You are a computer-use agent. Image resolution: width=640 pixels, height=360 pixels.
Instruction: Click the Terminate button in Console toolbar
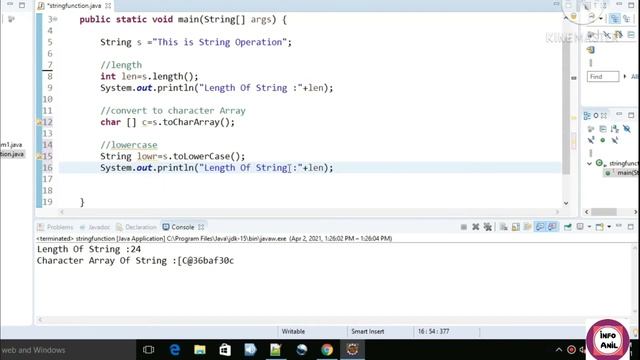(x=464, y=227)
